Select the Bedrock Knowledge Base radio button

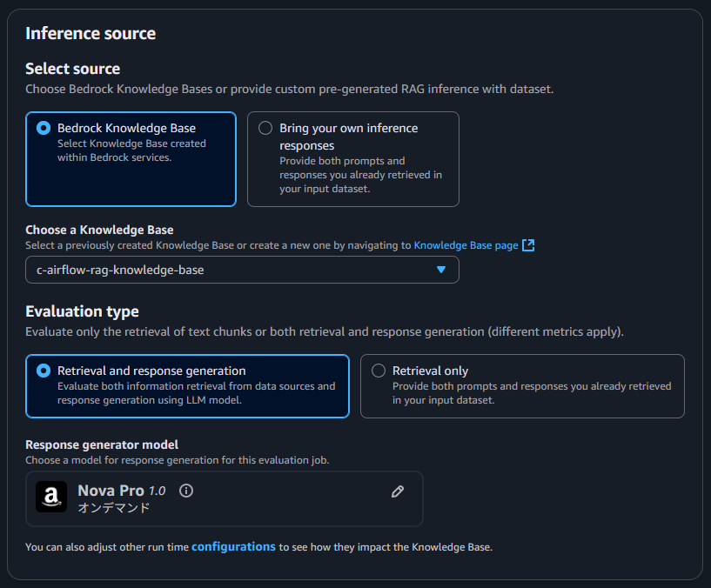44,128
